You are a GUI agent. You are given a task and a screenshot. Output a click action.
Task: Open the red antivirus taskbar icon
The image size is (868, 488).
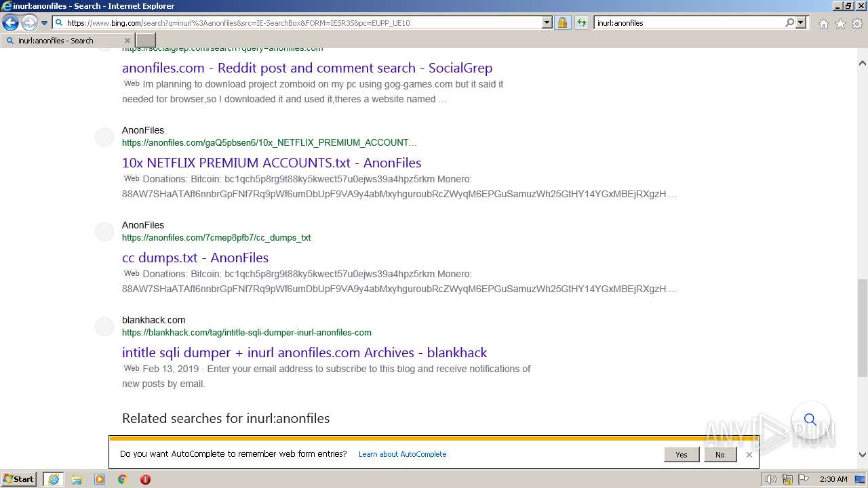pos(145,479)
